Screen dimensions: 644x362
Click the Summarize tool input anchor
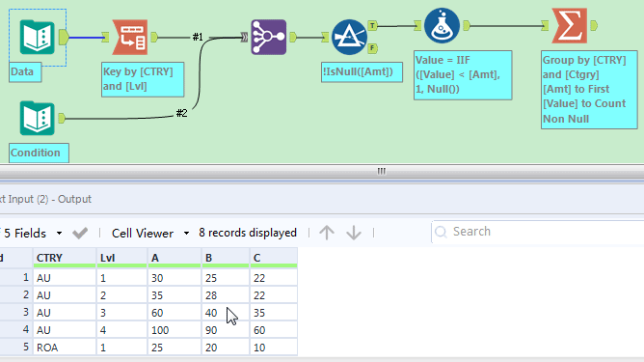click(x=545, y=26)
